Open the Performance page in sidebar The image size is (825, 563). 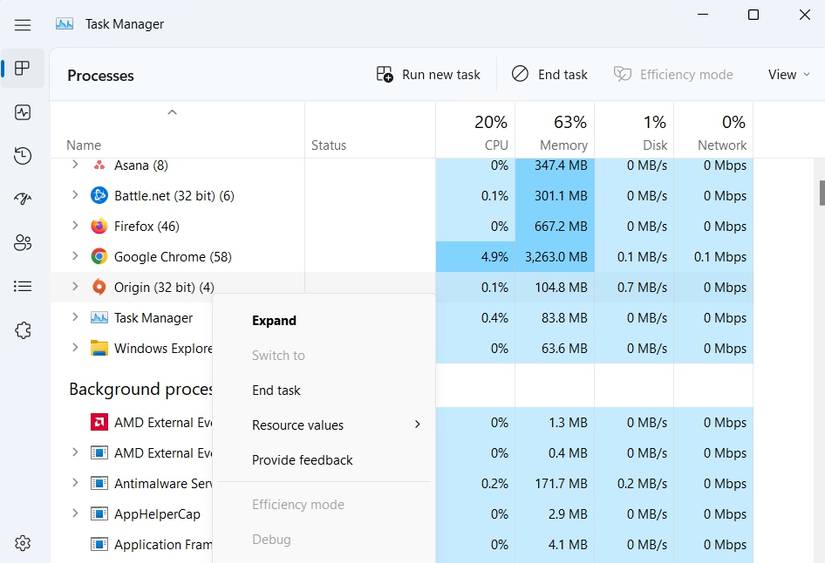[23, 112]
